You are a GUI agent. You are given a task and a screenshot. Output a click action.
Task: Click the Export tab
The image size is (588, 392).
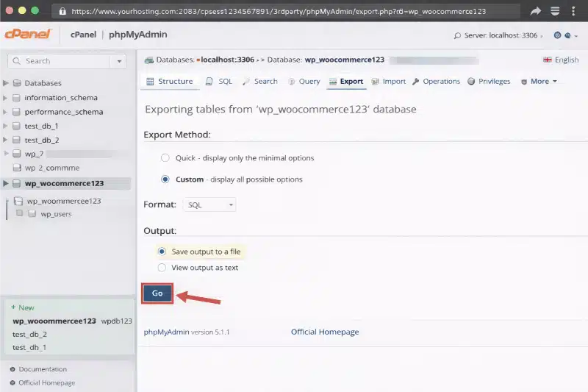point(346,82)
